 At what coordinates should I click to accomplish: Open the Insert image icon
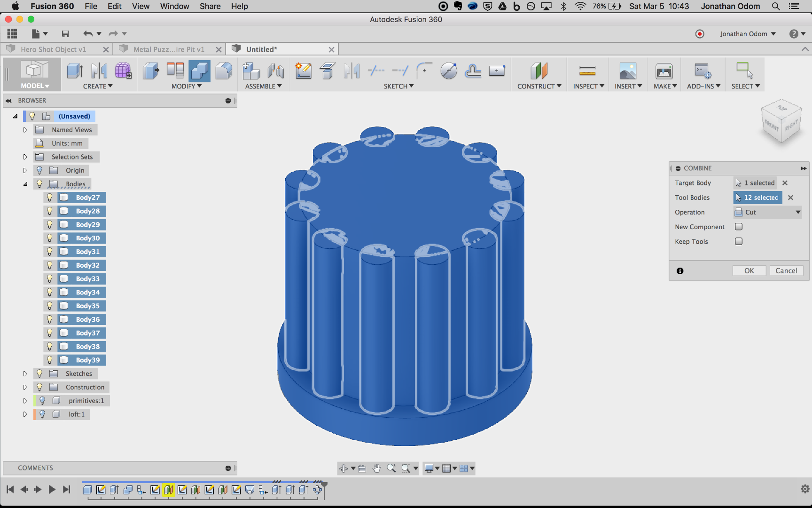tap(627, 71)
